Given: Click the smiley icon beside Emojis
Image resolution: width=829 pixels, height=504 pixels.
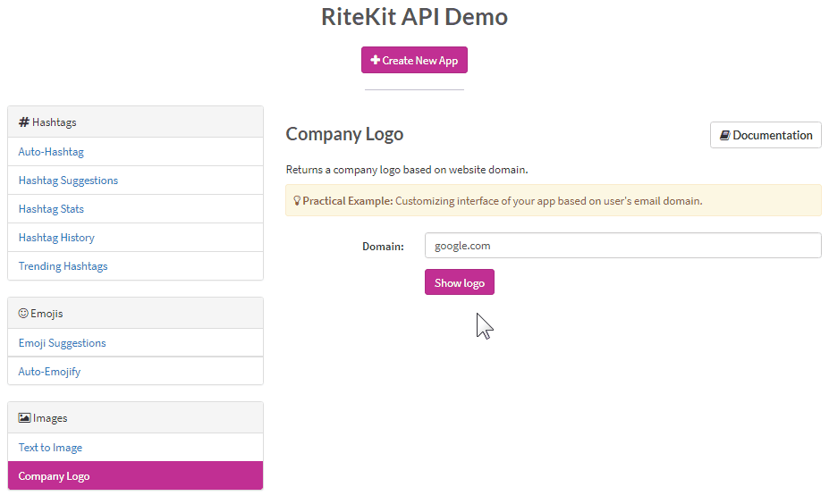Looking at the screenshot, I should [x=23, y=314].
